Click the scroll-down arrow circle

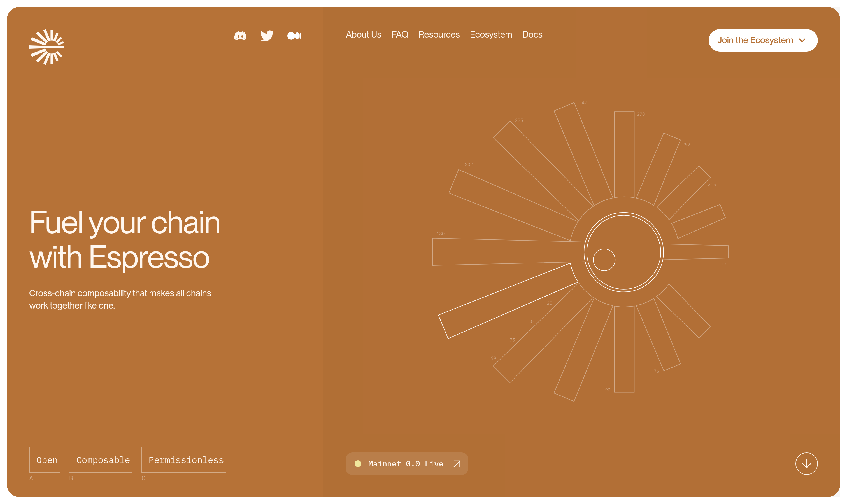click(x=806, y=464)
